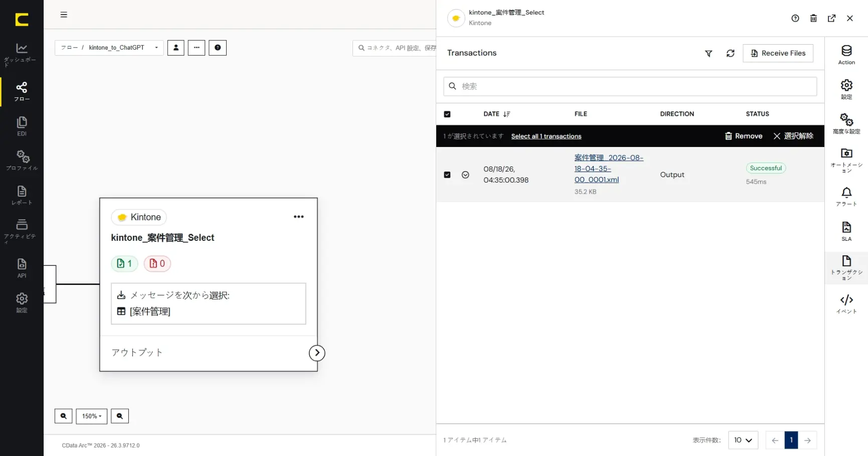Close the kintone_案件管理_Select panel
868x456 pixels.
pyautogui.click(x=850, y=18)
